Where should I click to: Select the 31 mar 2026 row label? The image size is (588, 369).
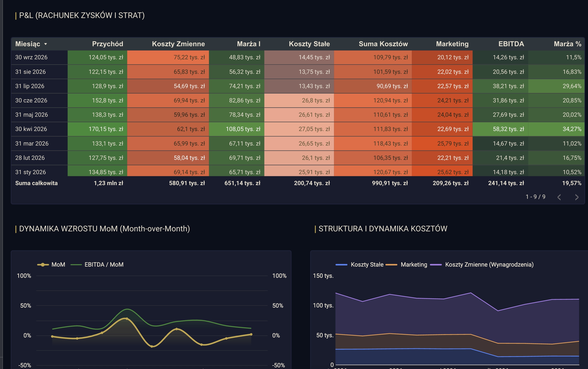(32, 143)
